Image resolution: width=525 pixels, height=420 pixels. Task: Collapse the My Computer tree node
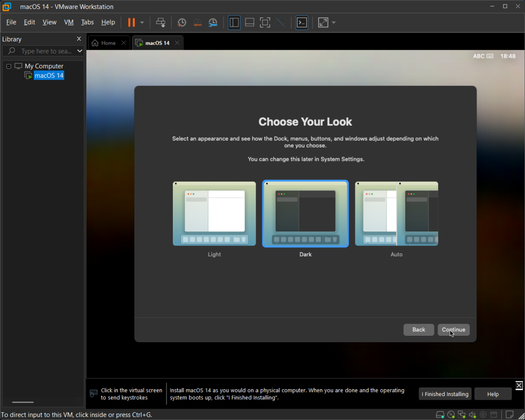coord(9,66)
